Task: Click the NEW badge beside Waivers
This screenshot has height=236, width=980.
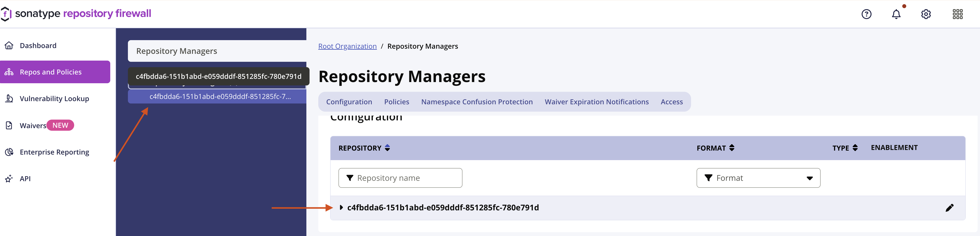Action: (60, 125)
